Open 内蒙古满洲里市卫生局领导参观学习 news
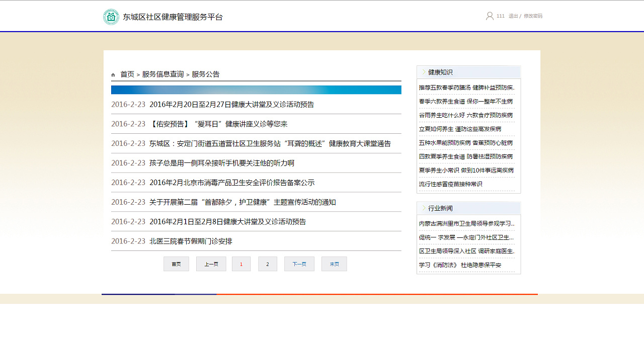Screen dimensions: 644x344 [x=467, y=223]
